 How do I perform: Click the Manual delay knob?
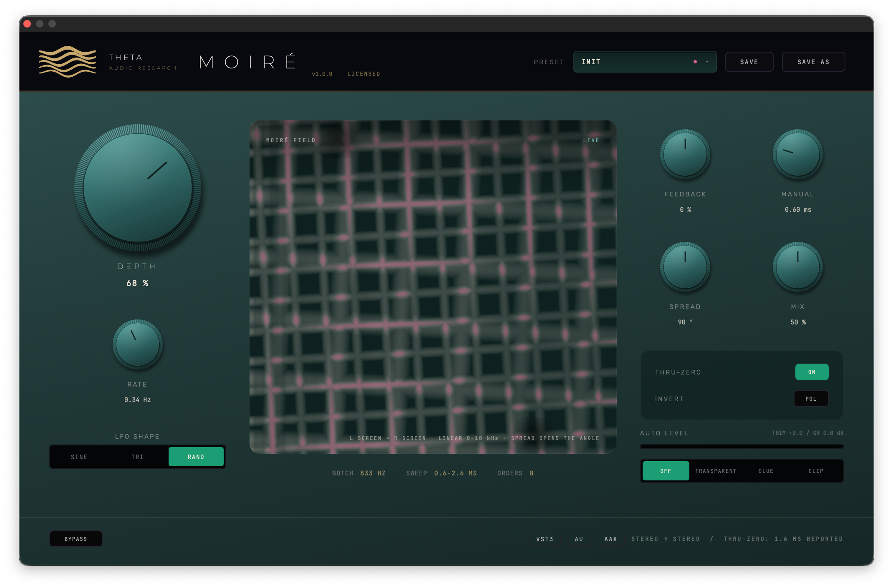pos(798,154)
